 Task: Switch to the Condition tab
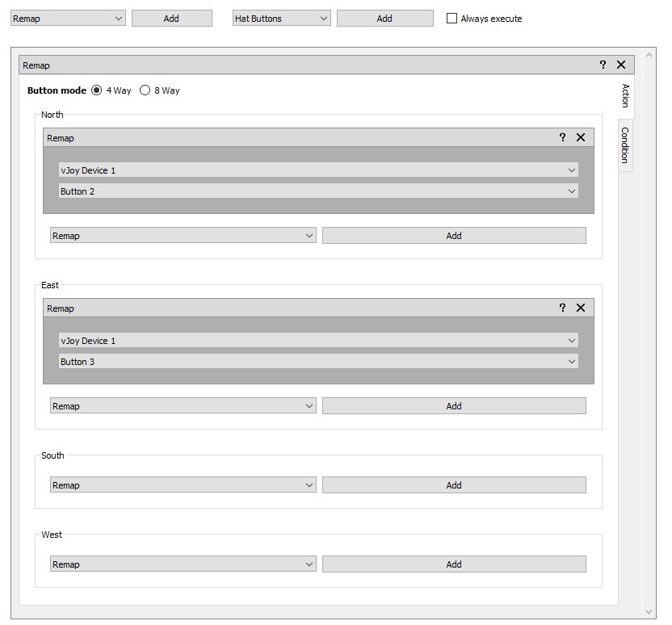(x=625, y=145)
